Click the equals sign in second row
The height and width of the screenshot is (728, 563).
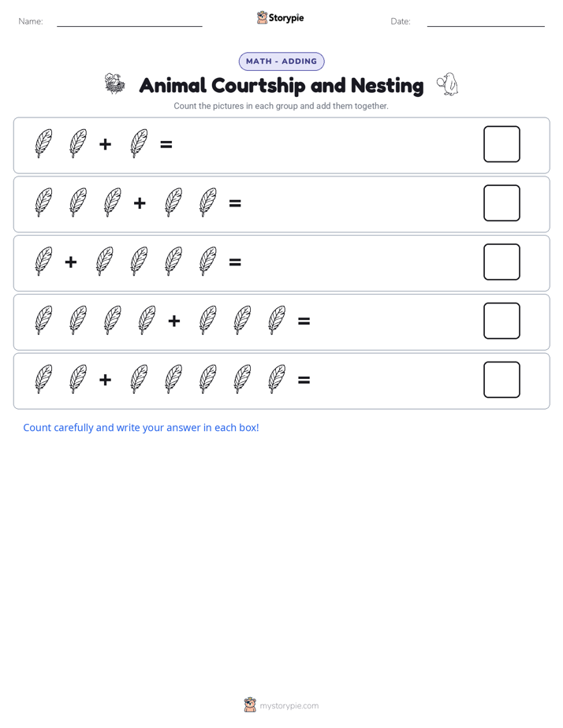click(x=235, y=203)
